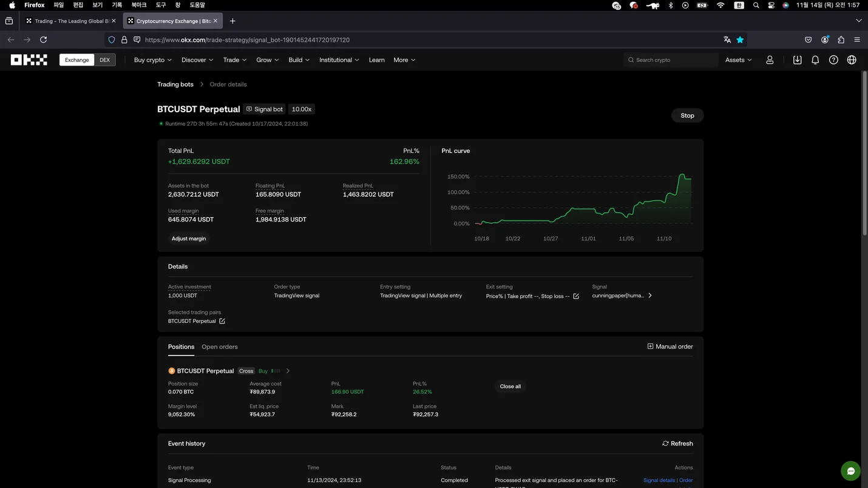The image size is (868, 488).
Task: Expand the Grow menu
Action: coord(268,60)
